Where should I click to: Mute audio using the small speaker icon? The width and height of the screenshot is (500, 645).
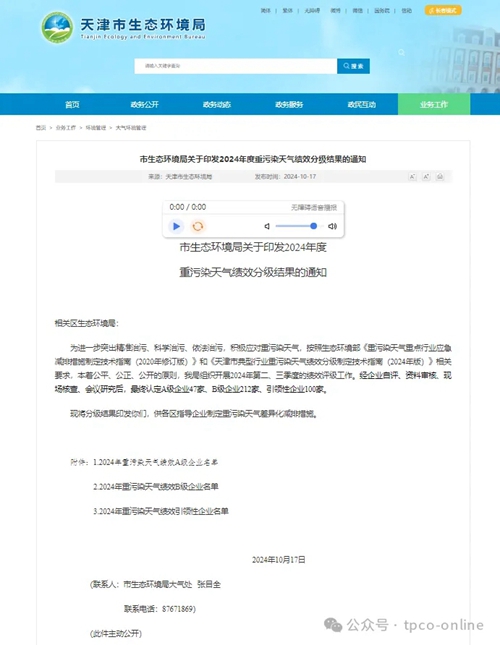pos(267,226)
